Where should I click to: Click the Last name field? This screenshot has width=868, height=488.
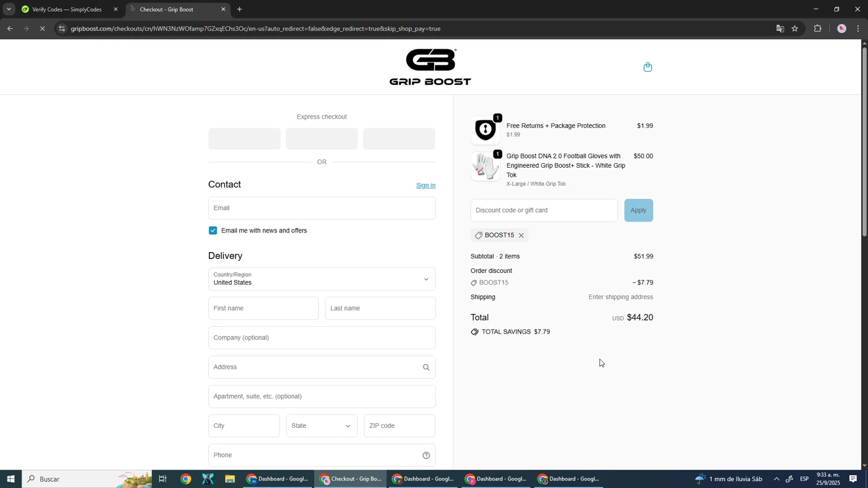[x=380, y=309]
